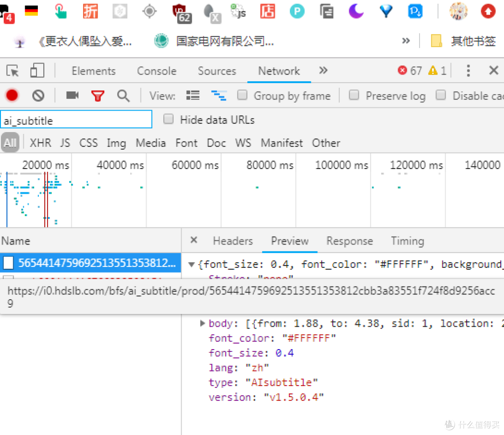The image size is (504, 435).
Task: Filter requests by CSS type
Action: pyautogui.click(x=88, y=143)
